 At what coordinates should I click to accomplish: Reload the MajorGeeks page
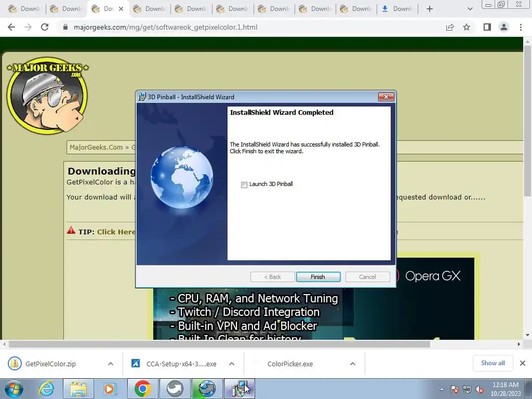coord(45,27)
